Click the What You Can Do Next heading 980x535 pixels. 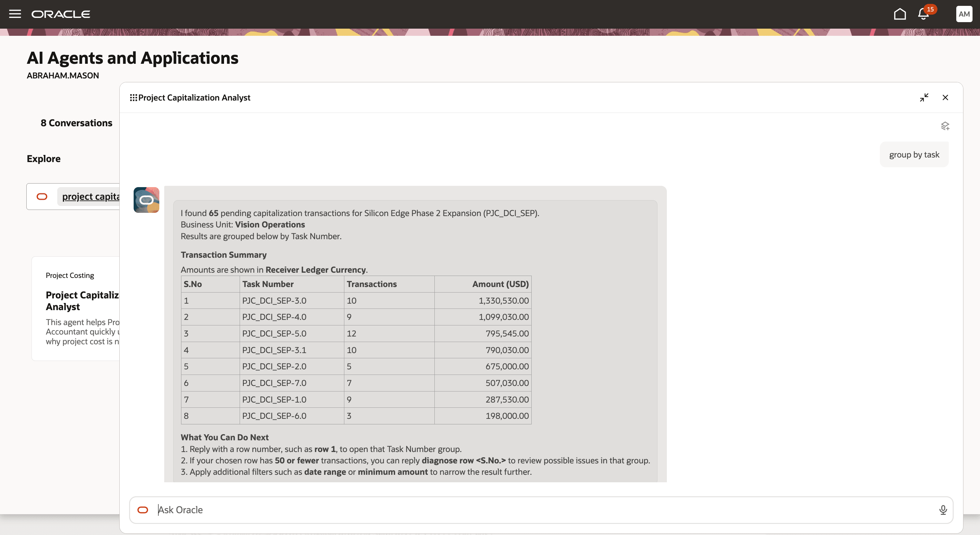(224, 437)
